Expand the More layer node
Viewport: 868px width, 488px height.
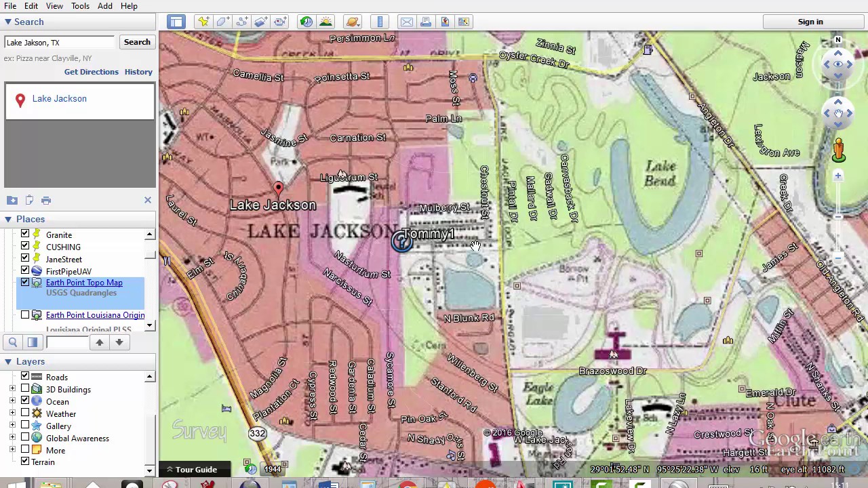coord(12,449)
